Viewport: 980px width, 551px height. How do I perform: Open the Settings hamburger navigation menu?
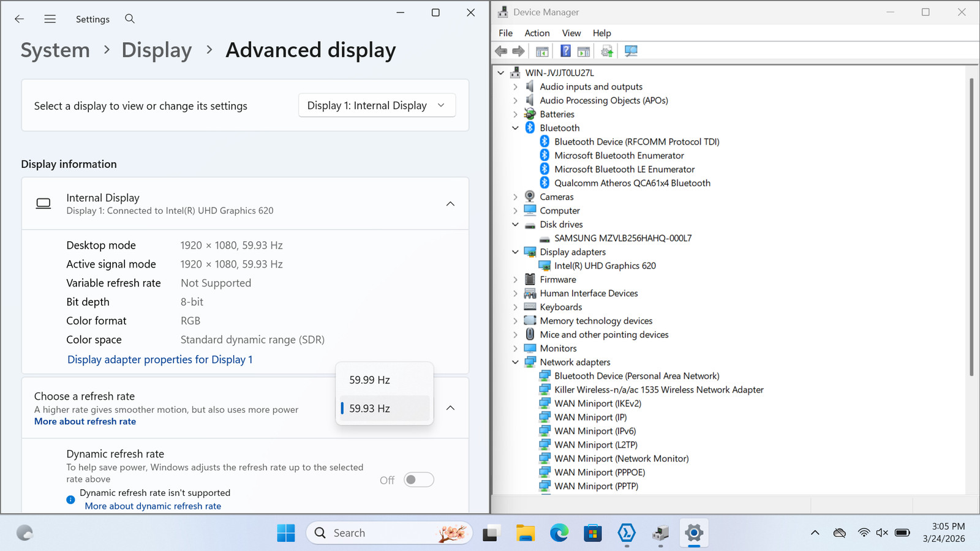[x=50, y=19]
